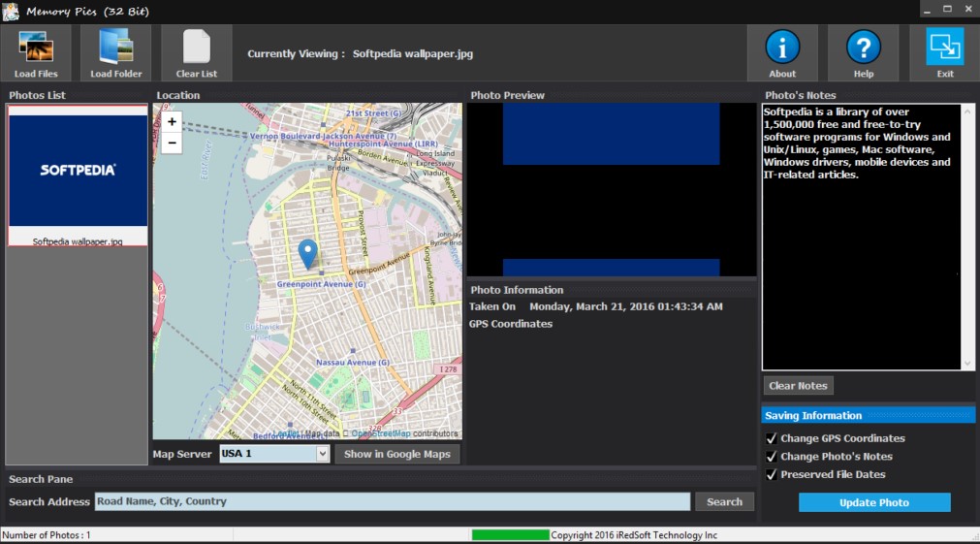Click the Clear Notes button
Viewport: 980px width, 544px height.
pos(798,386)
